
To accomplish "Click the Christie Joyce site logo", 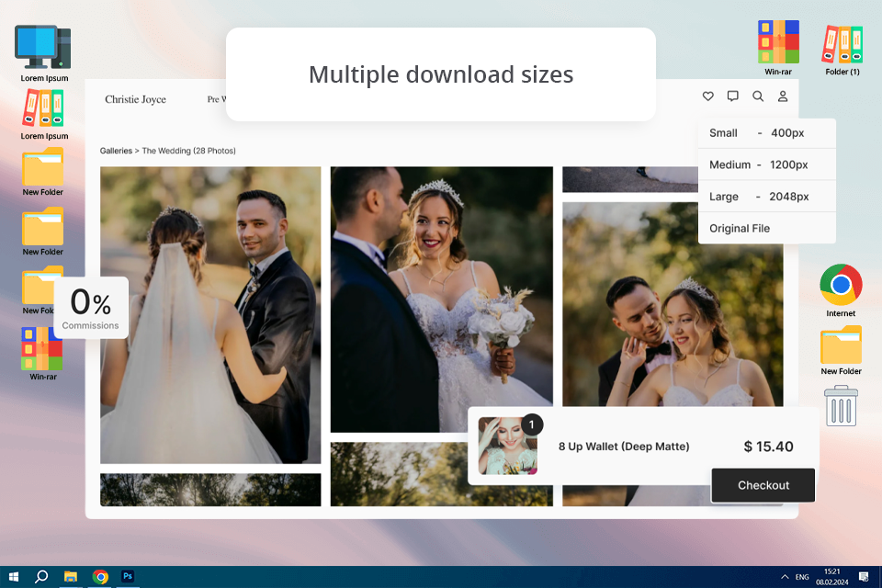I will click(x=136, y=99).
